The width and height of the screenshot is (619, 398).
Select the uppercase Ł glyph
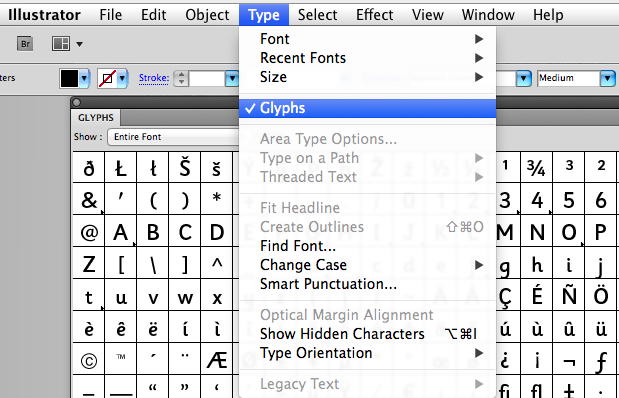click(121, 167)
